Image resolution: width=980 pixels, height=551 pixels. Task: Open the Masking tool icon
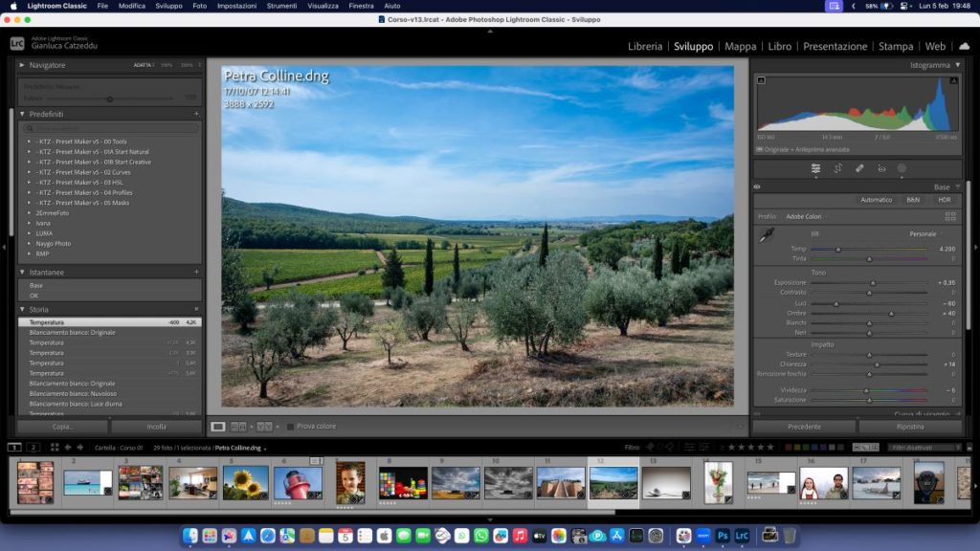[x=902, y=168]
